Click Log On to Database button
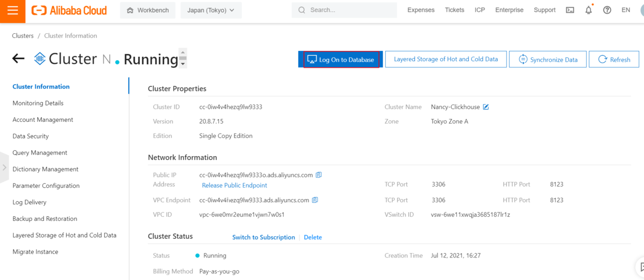The width and height of the screenshot is (644, 280). click(x=341, y=60)
